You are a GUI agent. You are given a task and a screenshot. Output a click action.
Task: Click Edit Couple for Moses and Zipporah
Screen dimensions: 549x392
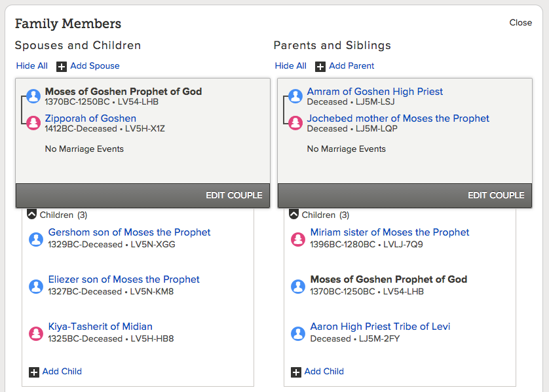tap(234, 195)
